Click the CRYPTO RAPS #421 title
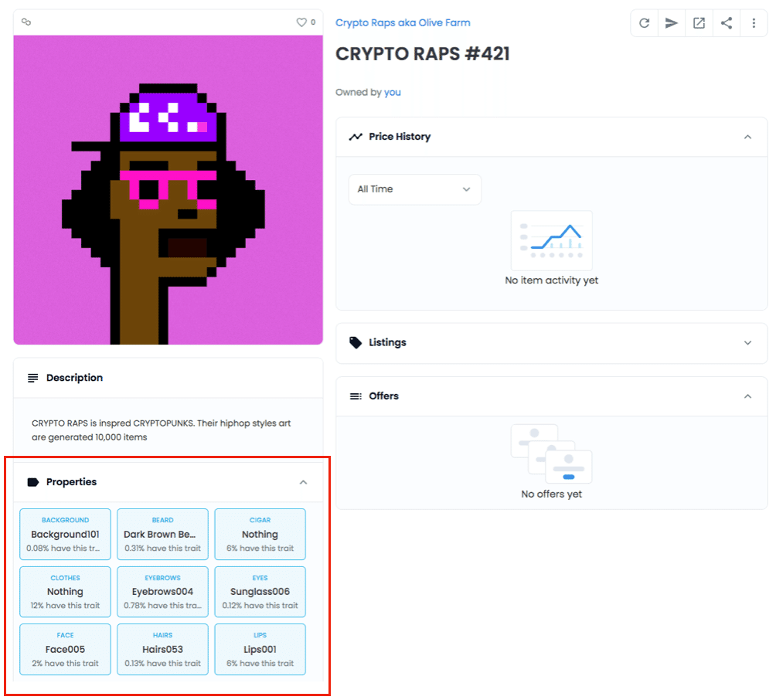Image resolution: width=776 pixels, height=700 pixels. (x=423, y=54)
